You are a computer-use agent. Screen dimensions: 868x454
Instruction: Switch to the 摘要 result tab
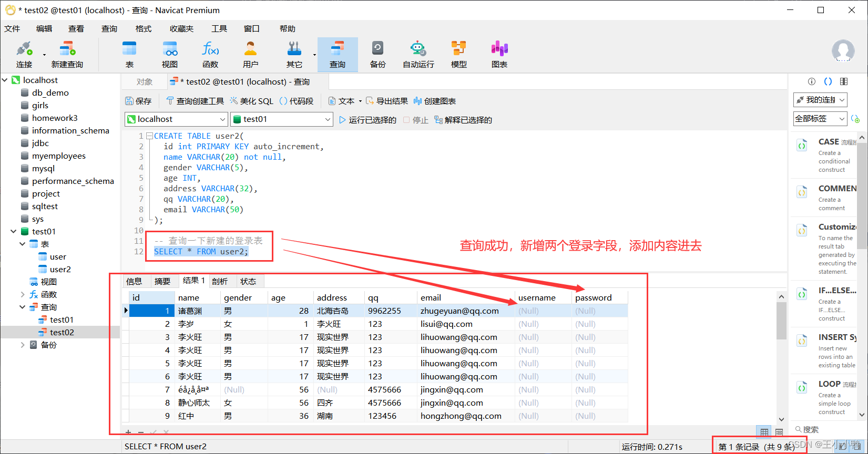(x=162, y=281)
